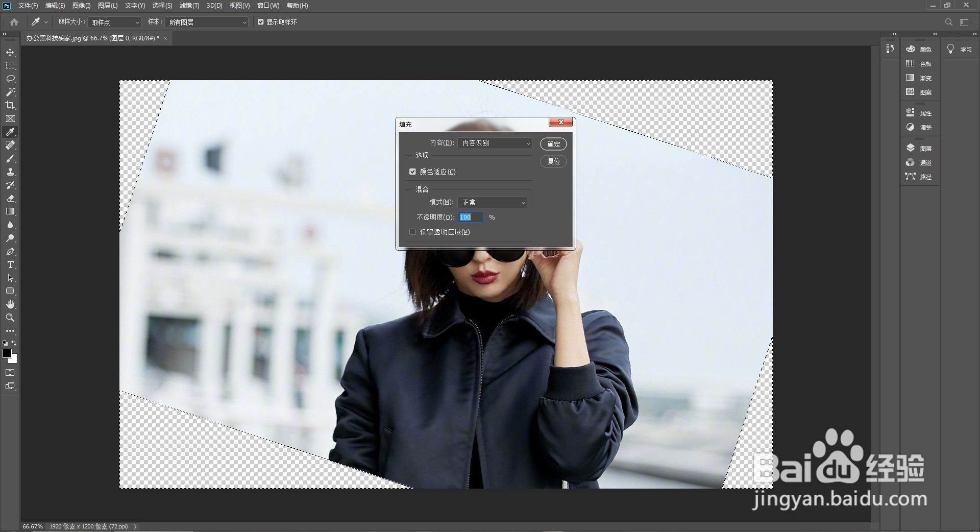Close the document tab
This screenshot has width=980, height=532.
pos(165,38)
